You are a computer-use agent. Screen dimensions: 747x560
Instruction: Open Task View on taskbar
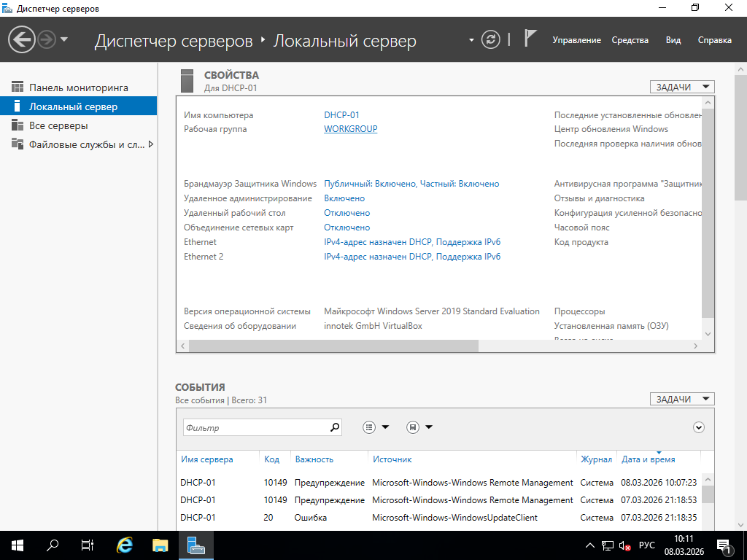tap(88, 545)
